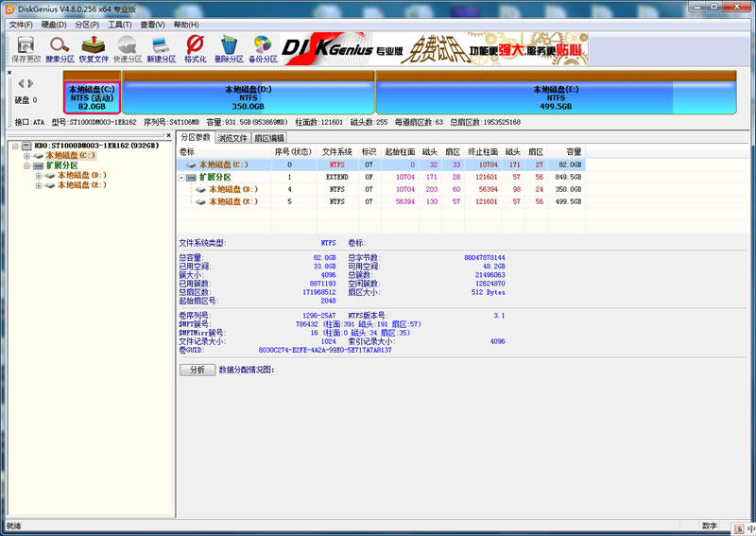756x536 pixels.
Task: Click the 分析 button
Action: point(198,370)
